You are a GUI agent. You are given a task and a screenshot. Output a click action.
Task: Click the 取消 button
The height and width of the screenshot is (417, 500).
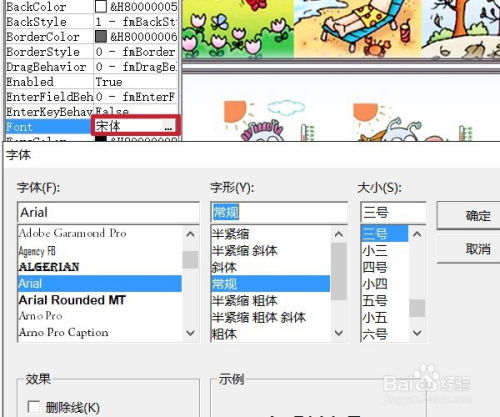point(478,249)
